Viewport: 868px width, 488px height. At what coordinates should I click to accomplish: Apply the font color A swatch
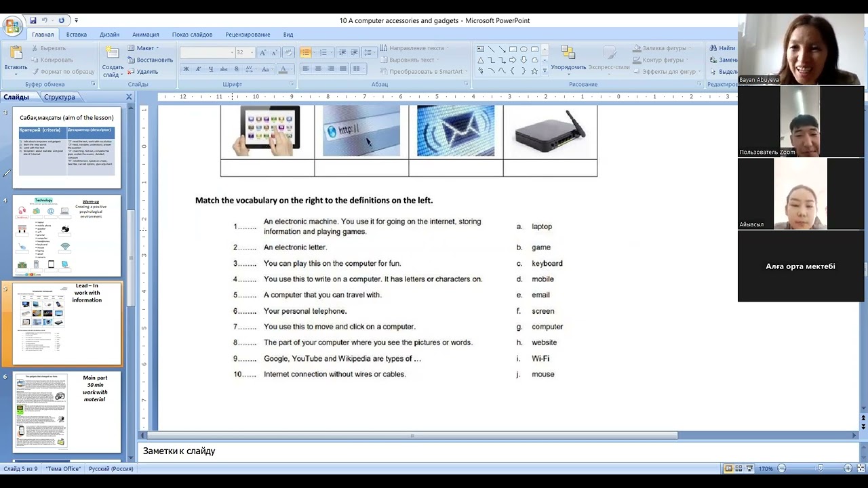click(x=283, y=69)
